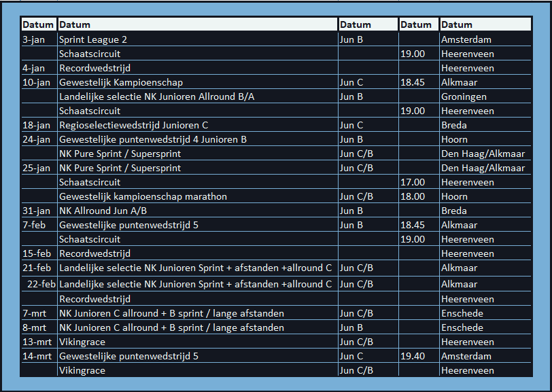
Task: Select the leftmost Datum header cell
Action: click(x=38, y=24)
